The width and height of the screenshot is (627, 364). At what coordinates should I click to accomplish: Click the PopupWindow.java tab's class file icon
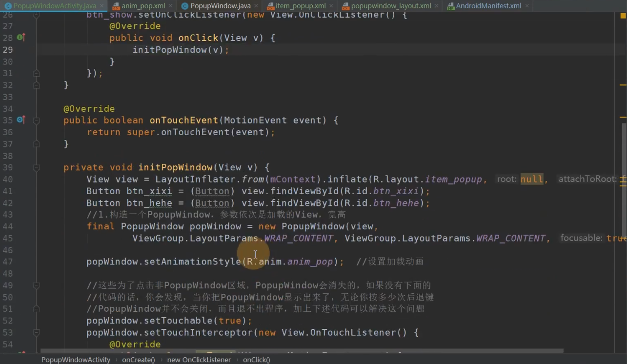(x=185, y=6)
